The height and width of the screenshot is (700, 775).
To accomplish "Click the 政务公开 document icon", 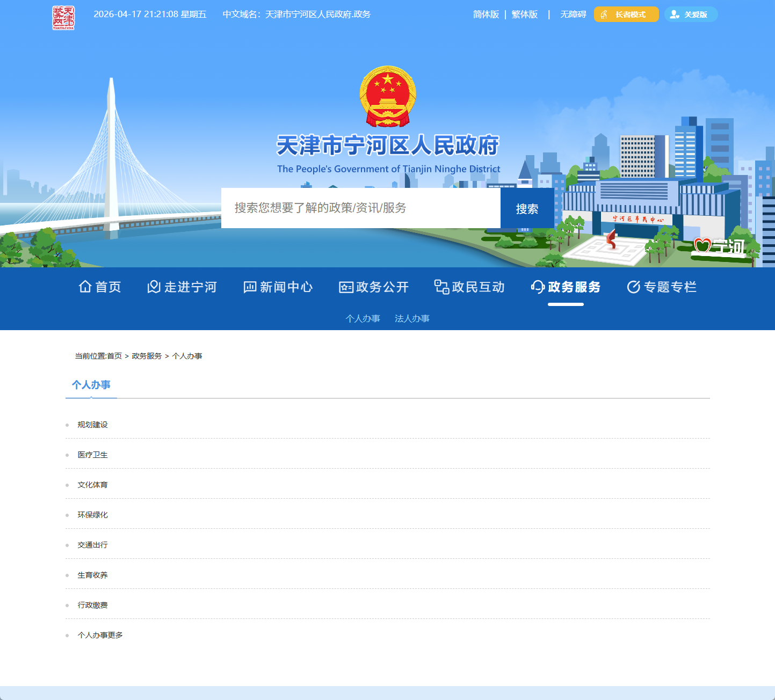I will pyautogui.click(x=345, y=287).
